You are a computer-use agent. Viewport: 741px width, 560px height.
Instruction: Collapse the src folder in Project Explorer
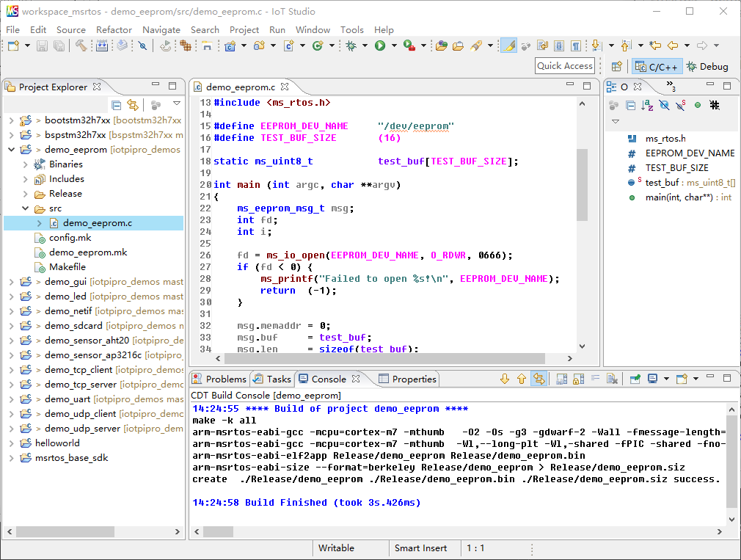(x=26, y=208)
